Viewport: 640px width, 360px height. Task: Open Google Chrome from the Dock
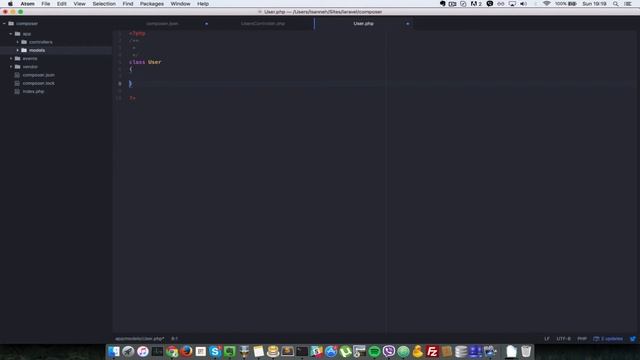point(172,351)
